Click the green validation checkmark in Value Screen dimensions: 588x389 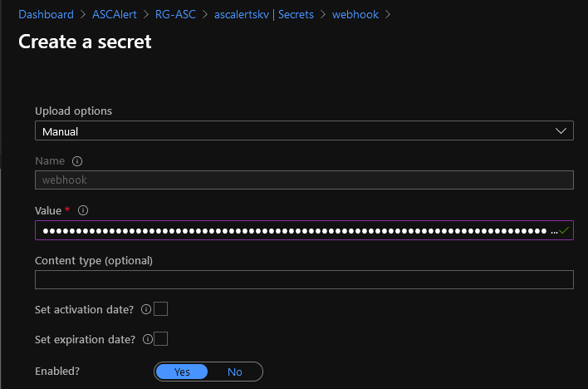(565, 230)
